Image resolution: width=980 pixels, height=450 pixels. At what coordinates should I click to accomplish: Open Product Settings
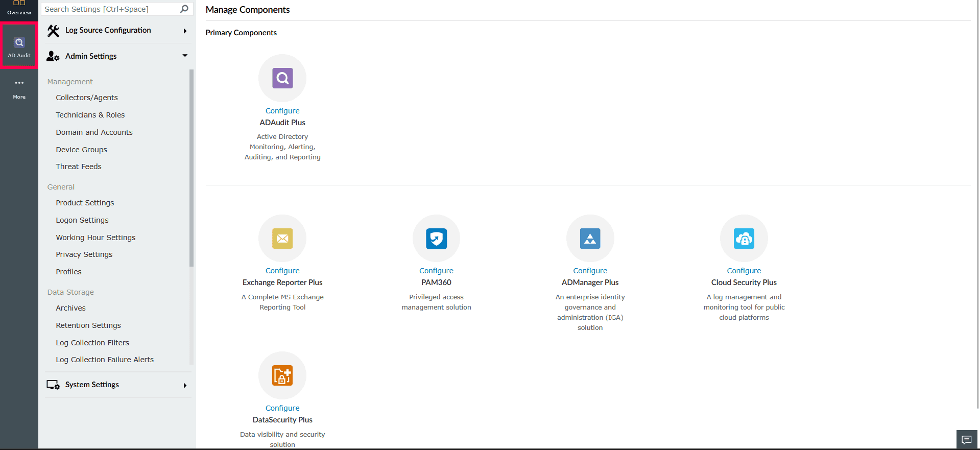pos(85,203)
